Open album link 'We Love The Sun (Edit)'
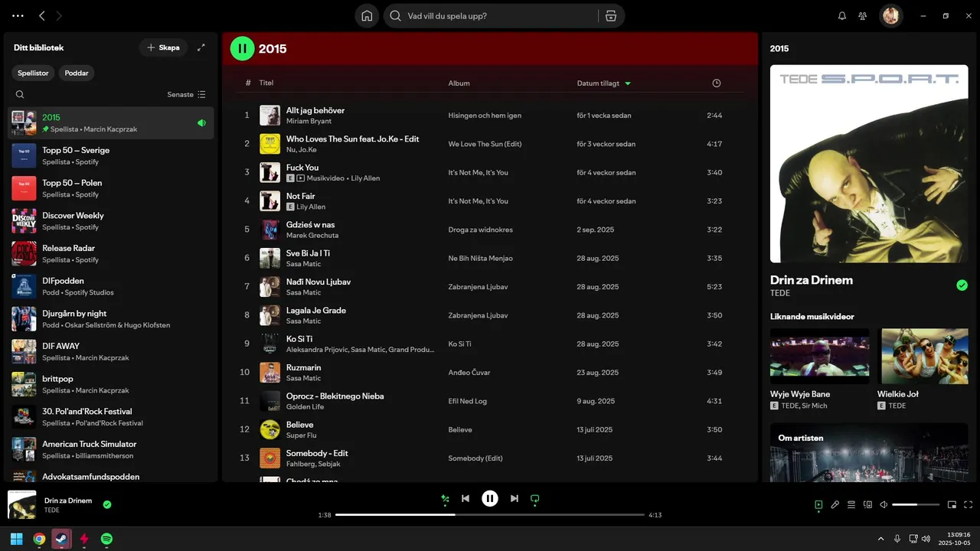Viewport: 980px width, 551px height. [485, 144]
